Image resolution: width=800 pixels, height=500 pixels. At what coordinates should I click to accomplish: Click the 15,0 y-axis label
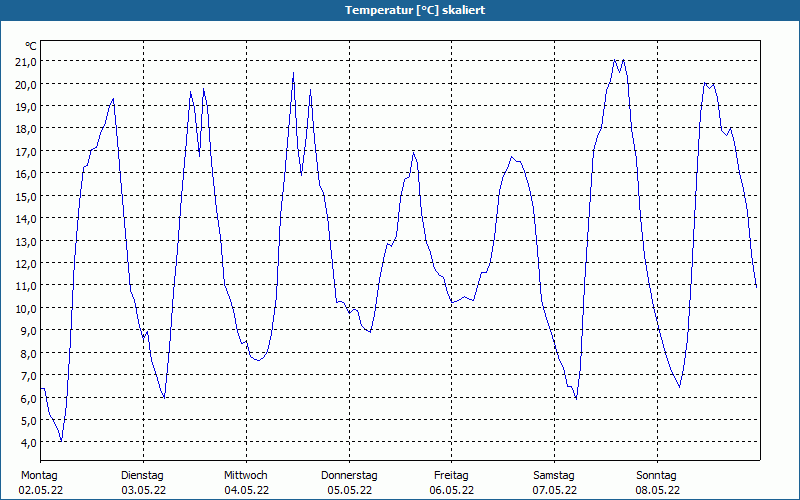(x=26, y=196)
